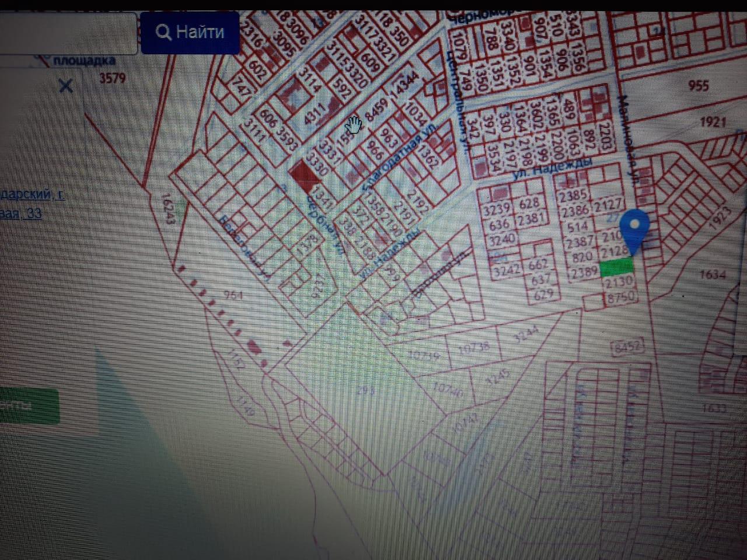This screenshot has height=560, width=747.
Task: Select parcel 8459 on the map
Action: pos(375,110)
